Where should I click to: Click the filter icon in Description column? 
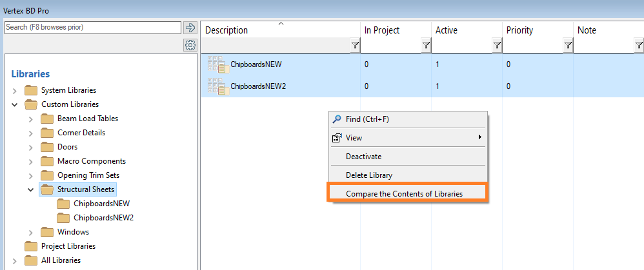click(354, 46)
